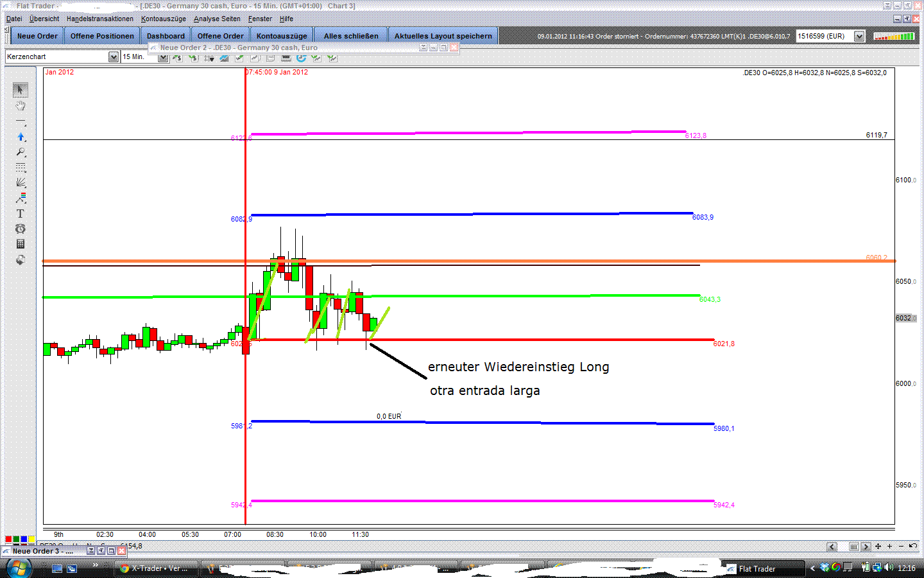Open the chart type Kerzenchart dropdown
This screenshot has height=578, width=924.
tap(114, 57)
